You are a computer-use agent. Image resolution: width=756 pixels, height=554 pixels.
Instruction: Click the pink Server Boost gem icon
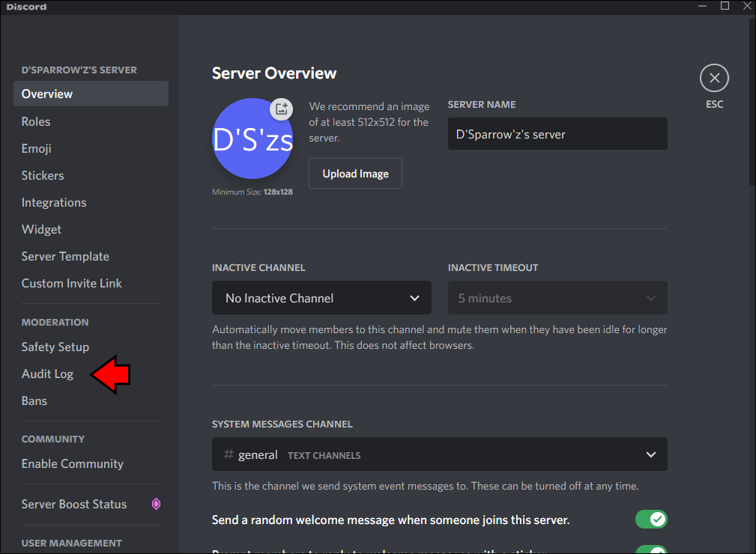click(156, 504)
